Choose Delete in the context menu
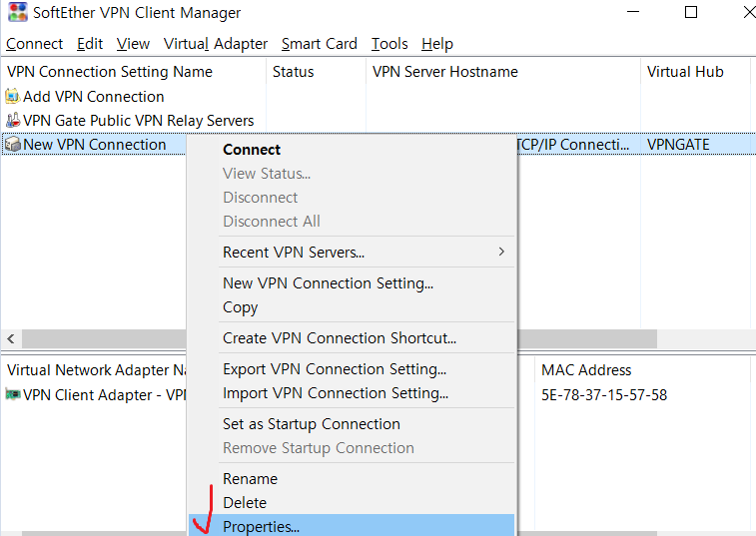 coord(351,503)
